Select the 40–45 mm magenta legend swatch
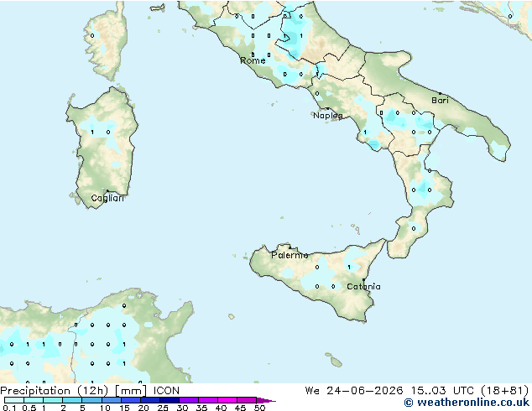The width and height of the screenshot is (532, 411). 227,400
